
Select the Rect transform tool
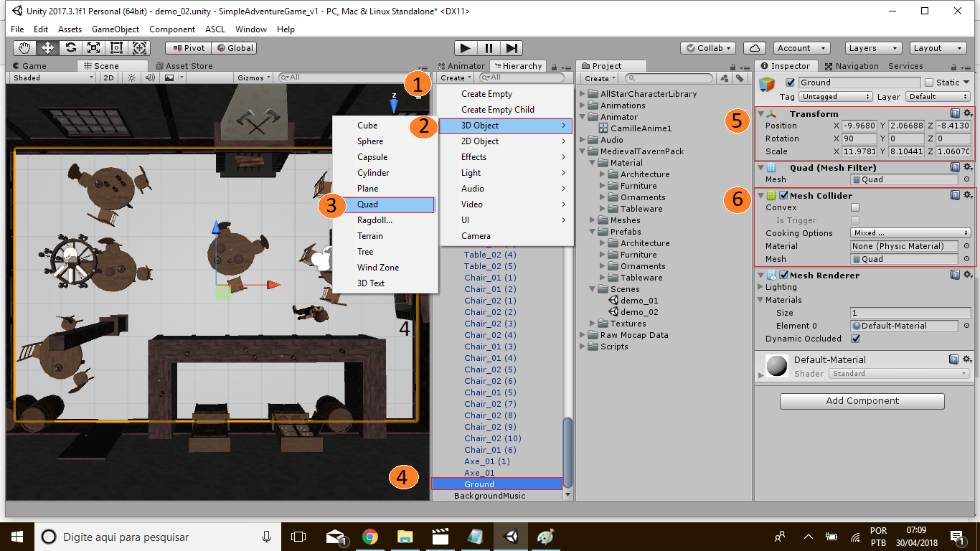coord(116,47)
